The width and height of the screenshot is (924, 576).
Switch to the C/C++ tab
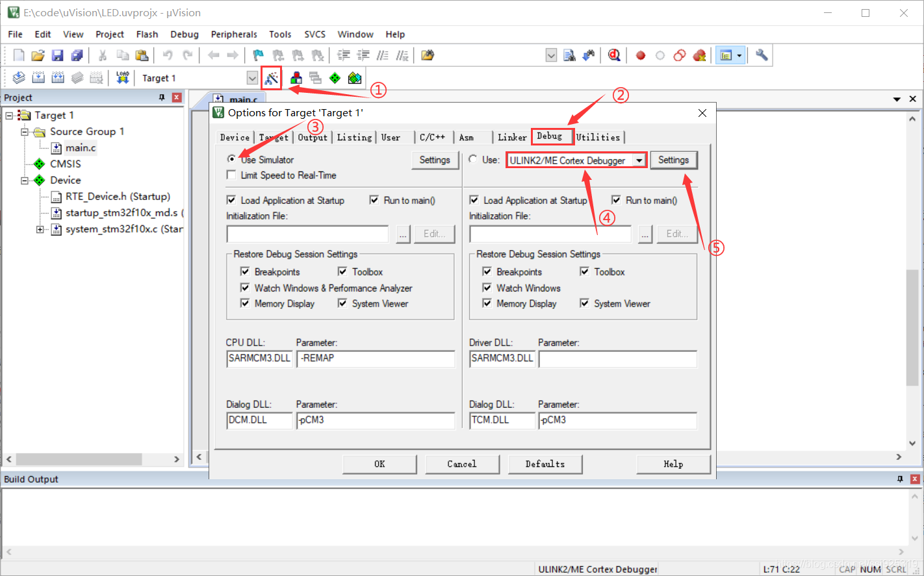point(432,137)
